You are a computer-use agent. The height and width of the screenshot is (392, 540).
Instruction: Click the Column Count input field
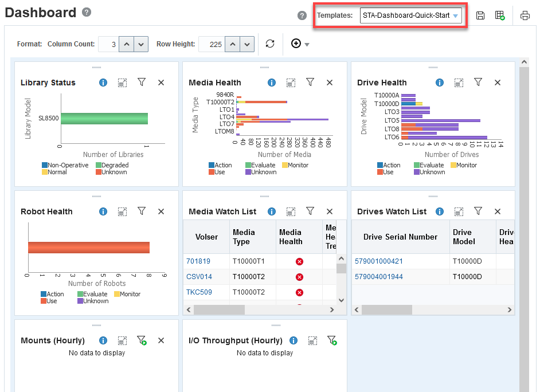click(x=108, y=44)
